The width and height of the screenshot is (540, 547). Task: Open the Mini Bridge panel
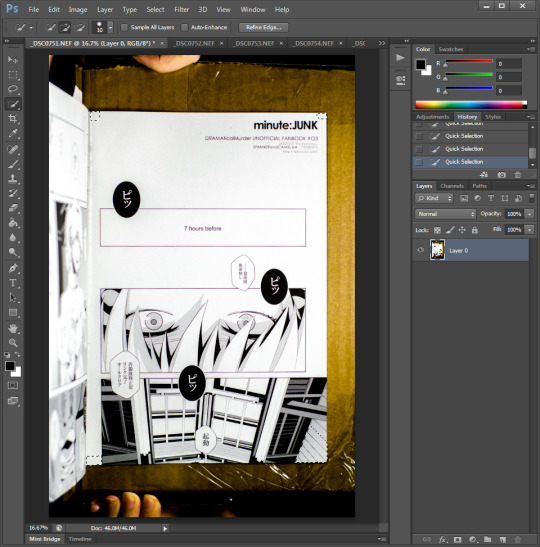point(45,539)
